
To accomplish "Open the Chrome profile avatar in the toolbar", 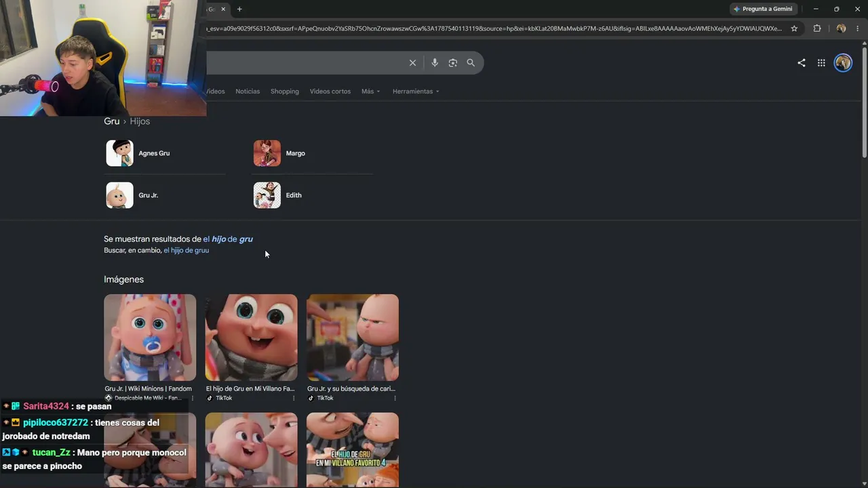I will point(841,28).
